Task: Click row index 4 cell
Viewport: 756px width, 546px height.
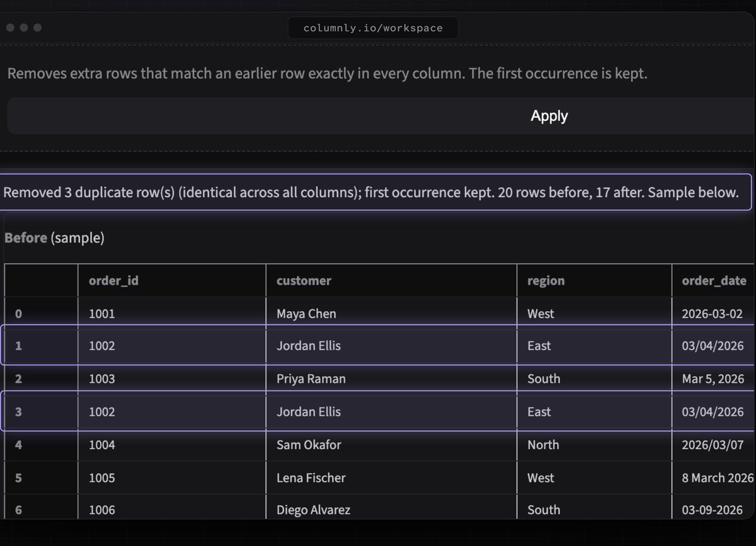Action: (x=41, y=445)
